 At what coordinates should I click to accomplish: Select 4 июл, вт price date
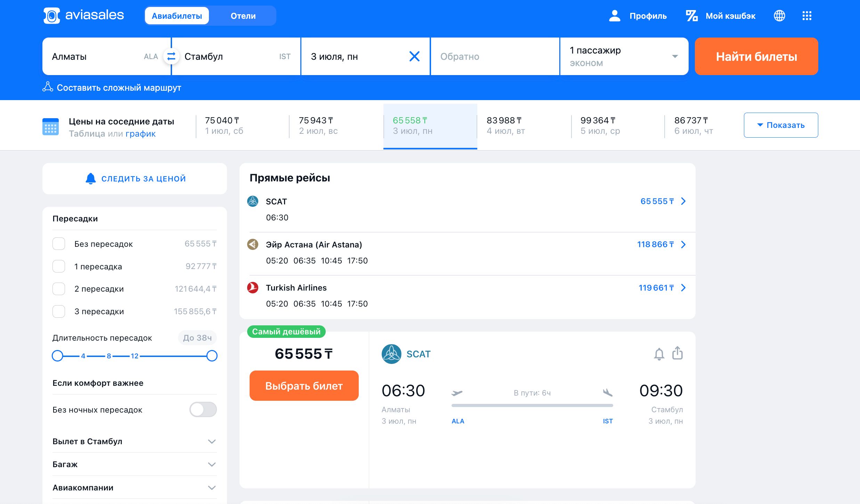(524, 125)
